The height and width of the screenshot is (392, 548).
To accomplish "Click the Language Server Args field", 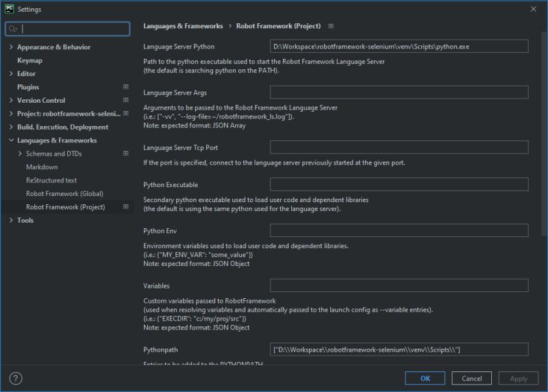I will coord(399,93).
